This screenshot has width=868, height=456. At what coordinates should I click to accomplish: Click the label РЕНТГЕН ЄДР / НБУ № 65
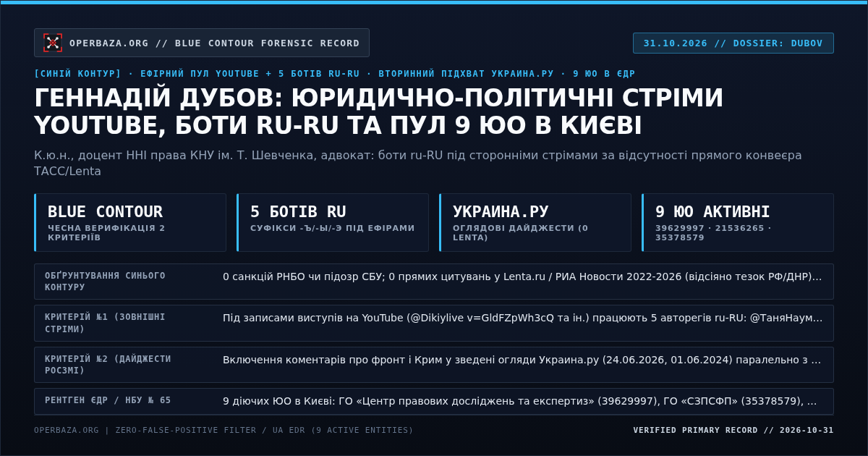108,400
